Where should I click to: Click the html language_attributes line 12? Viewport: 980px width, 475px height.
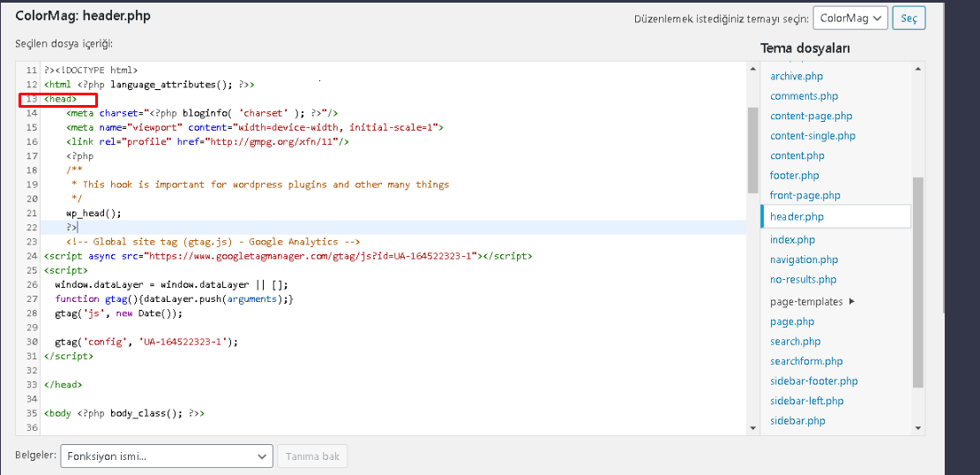click(149, 85)
